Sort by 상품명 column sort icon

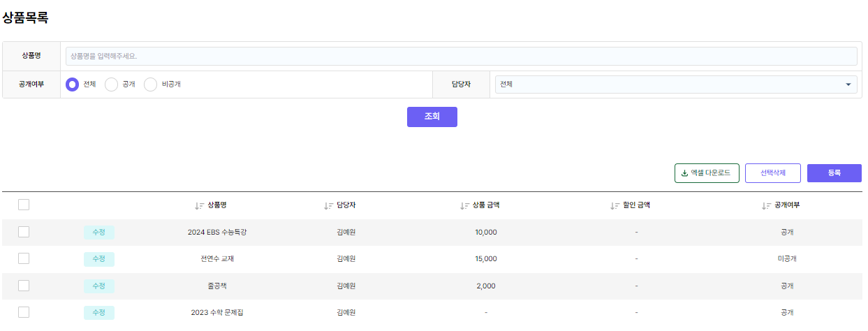199,206
